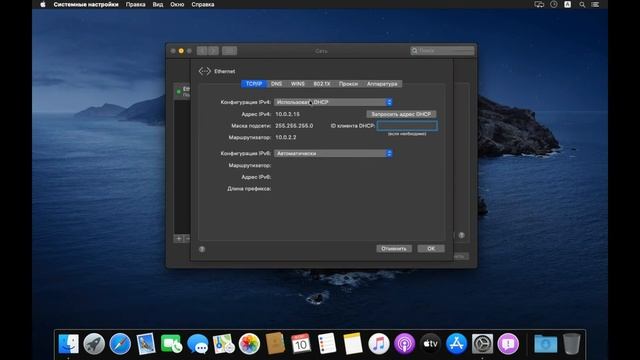Switch to Прокси tab
This screenshot has width=640, height=360.
click(348, 84)
